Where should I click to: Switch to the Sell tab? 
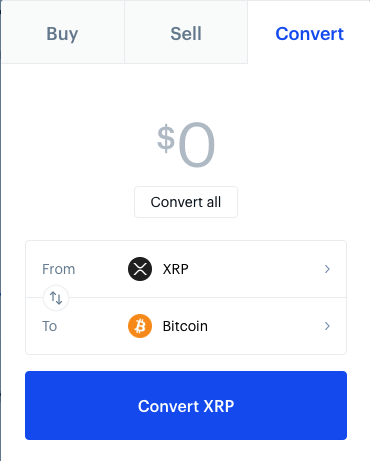[x=186, y=32]
